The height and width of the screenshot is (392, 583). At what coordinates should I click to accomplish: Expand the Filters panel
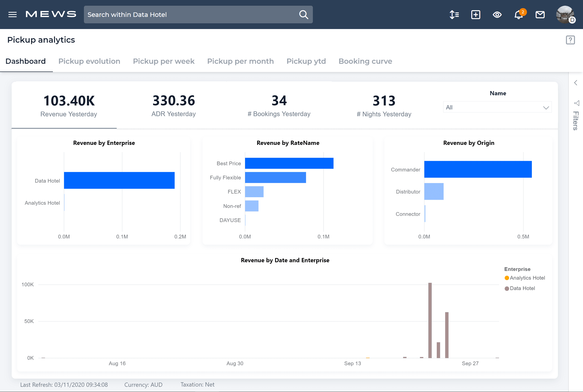[x=575, y=120]
